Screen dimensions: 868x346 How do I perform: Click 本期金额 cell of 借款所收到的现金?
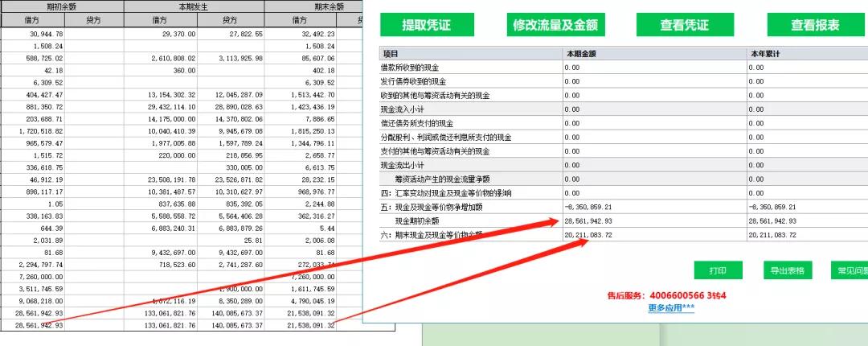[654, 68]
